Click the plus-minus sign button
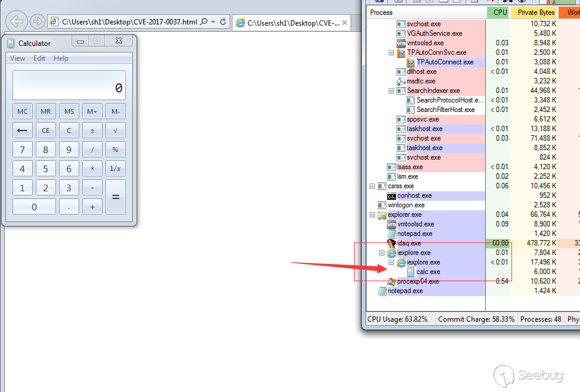The width and height of the screenshot is (580, 392). click(x=92, y=130)
